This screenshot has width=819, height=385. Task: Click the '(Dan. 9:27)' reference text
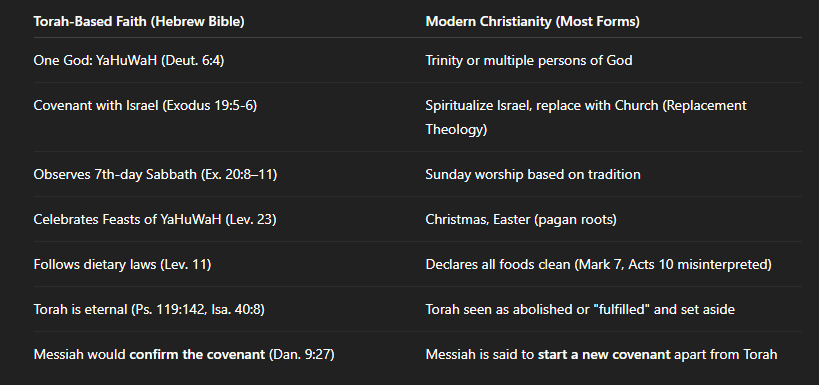click(x=301, y=355)
